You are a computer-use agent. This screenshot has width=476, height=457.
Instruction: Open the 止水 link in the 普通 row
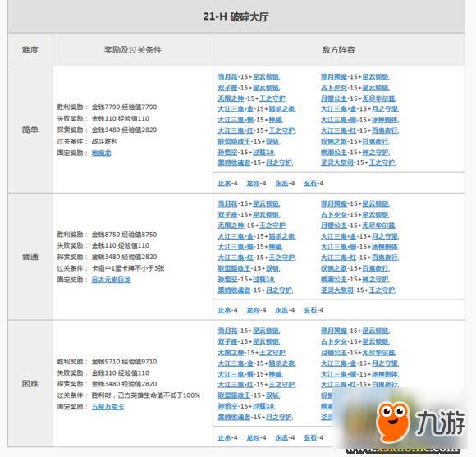point(224,310)
